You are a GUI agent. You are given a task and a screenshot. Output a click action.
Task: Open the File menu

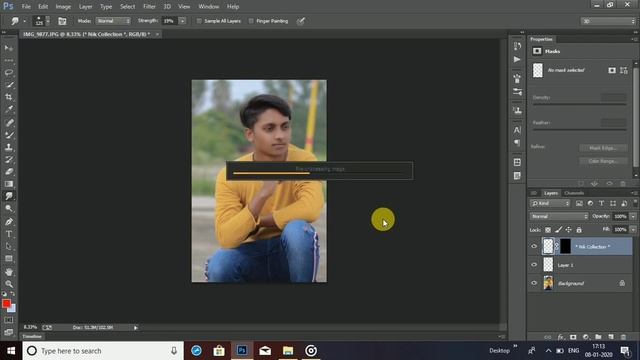click(26, 7)
